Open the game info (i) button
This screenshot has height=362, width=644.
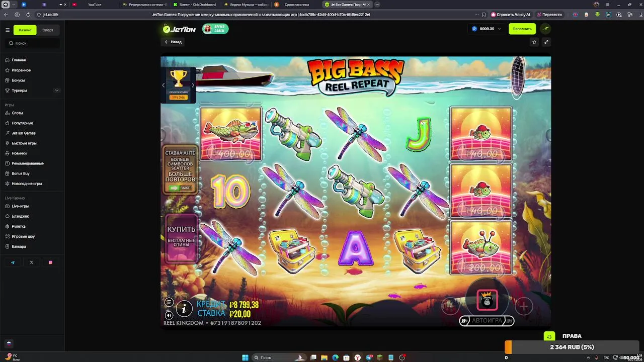click(184, 308)
